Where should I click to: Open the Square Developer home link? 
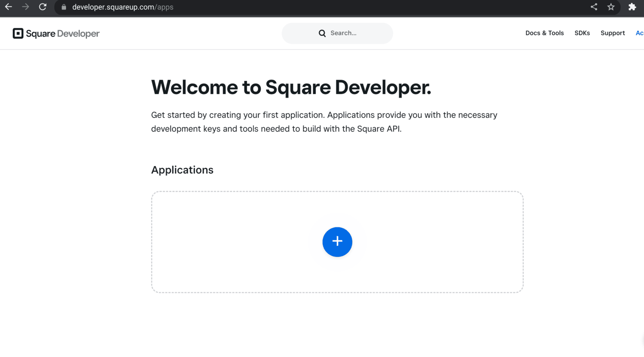point(56,33)
